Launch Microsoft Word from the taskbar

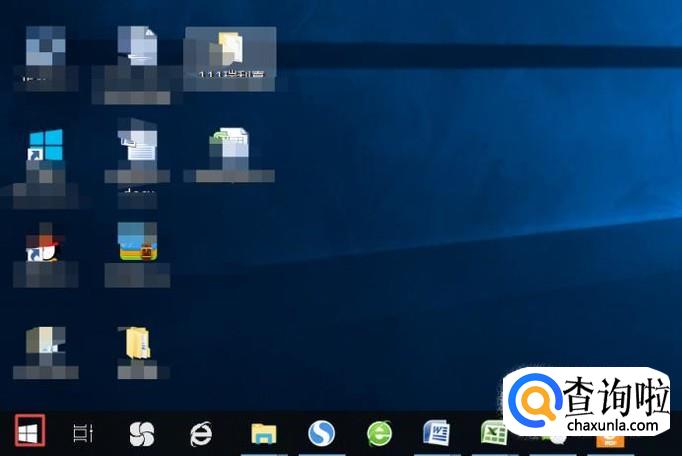[x=437, y=434]
